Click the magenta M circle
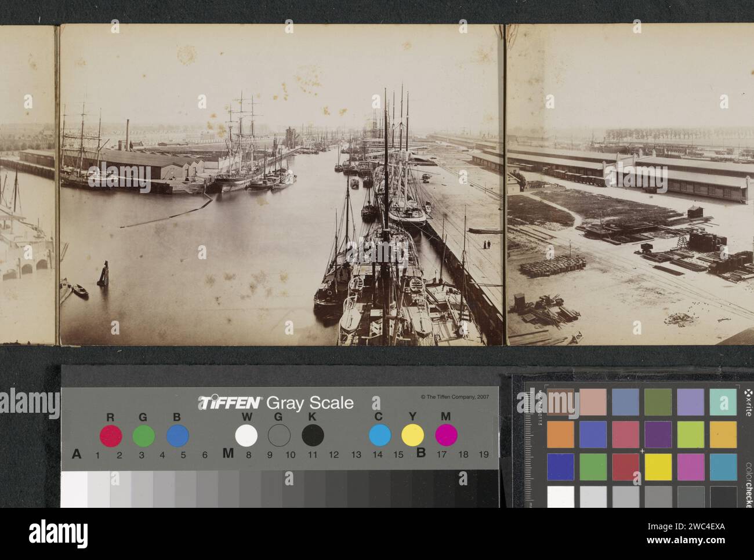Viewport: 754px width, 560px height. [x=447, y=435]
